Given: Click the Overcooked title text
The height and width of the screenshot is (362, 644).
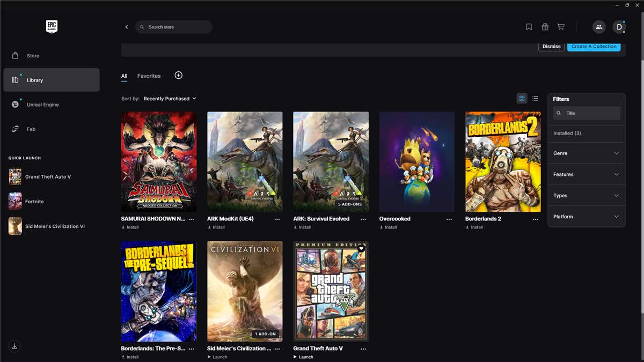Looking at the screenshot, I should coord(395,219).
